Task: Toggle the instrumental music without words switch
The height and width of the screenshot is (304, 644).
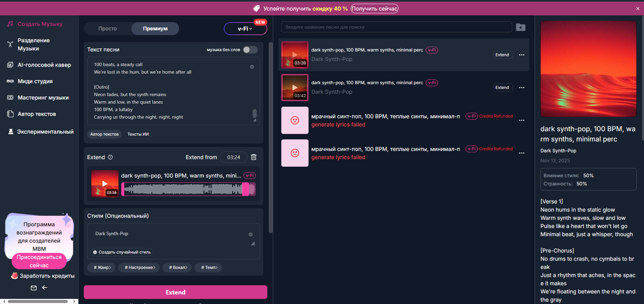Action: tap(250, 50)
